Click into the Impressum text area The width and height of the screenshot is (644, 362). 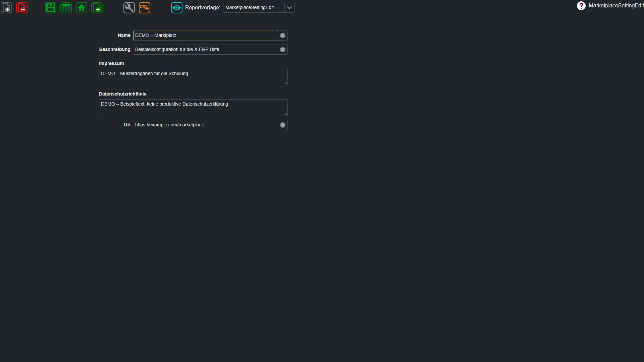[x=193, y=77]
